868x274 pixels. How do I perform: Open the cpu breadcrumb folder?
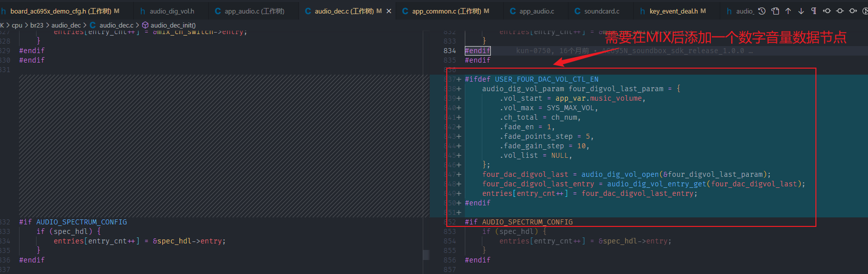point(17,25)
